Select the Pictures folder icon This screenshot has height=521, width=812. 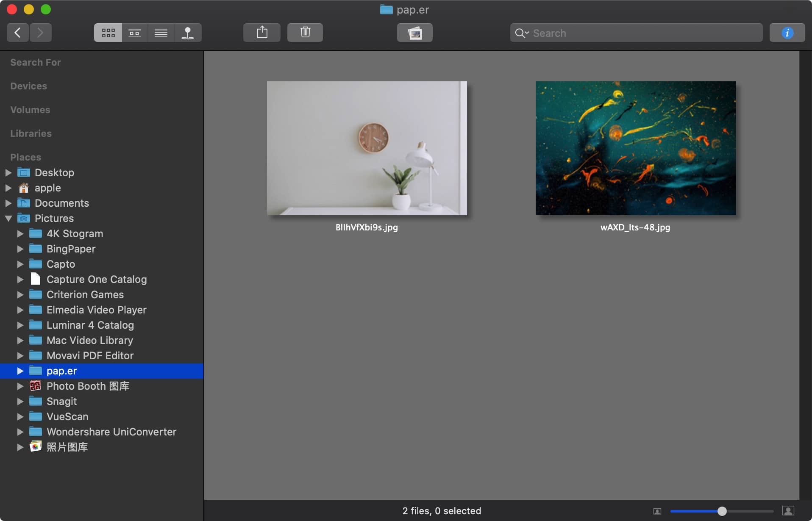24,218
